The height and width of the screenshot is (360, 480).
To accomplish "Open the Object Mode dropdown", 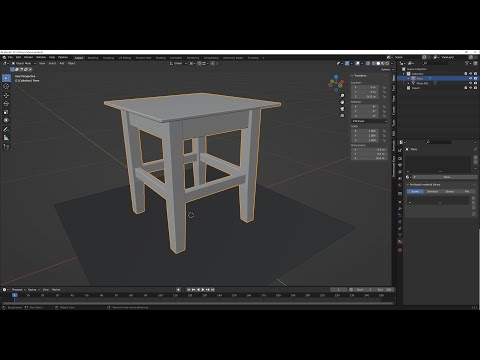I will click(x=24, y=63).
